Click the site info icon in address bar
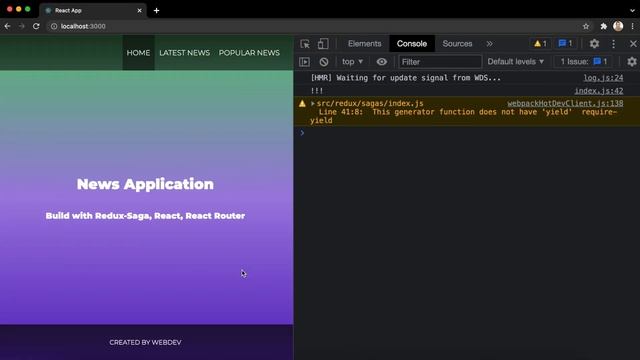 (54, 26)
